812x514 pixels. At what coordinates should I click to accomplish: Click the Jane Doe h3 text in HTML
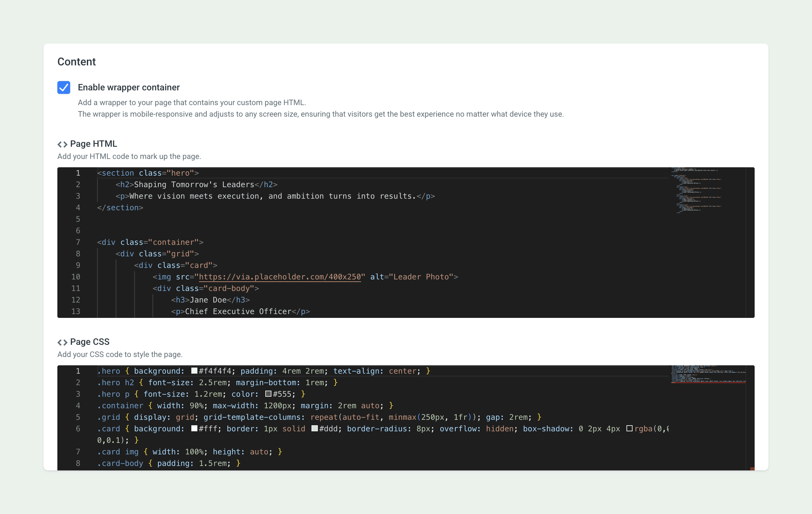click(x=208, y=300)
